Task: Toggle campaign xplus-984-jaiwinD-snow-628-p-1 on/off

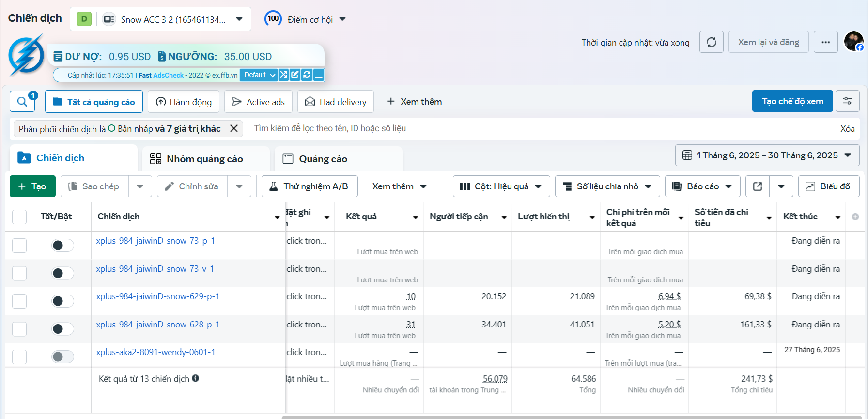Action: tap(62, 329)
